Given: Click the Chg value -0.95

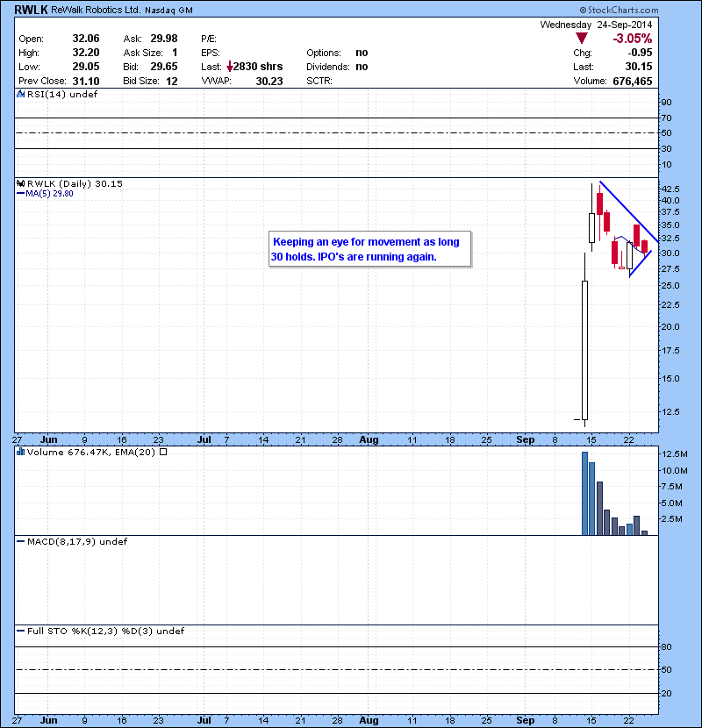Looking at the screenshot, I should [640, 53].
